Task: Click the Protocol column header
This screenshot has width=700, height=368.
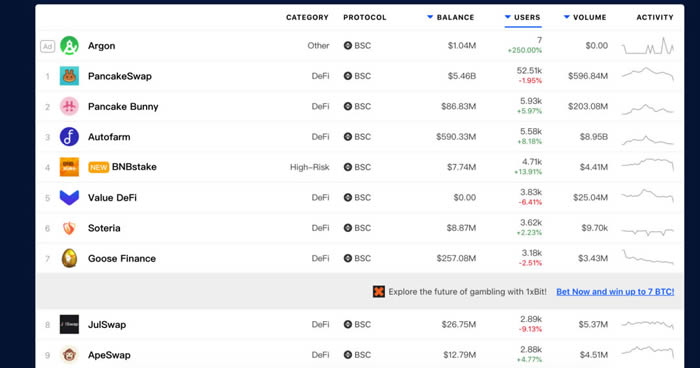Action: click(x=365, y=17)
